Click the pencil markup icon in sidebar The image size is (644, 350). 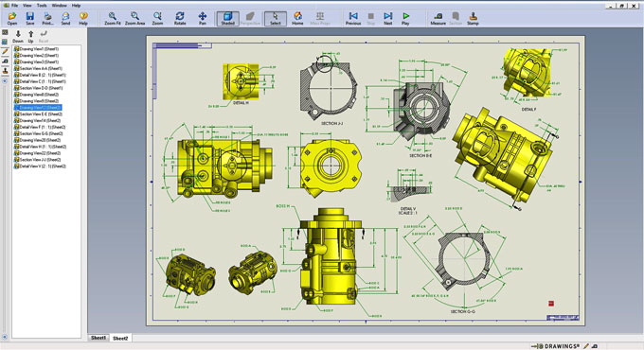pos(5,51)
